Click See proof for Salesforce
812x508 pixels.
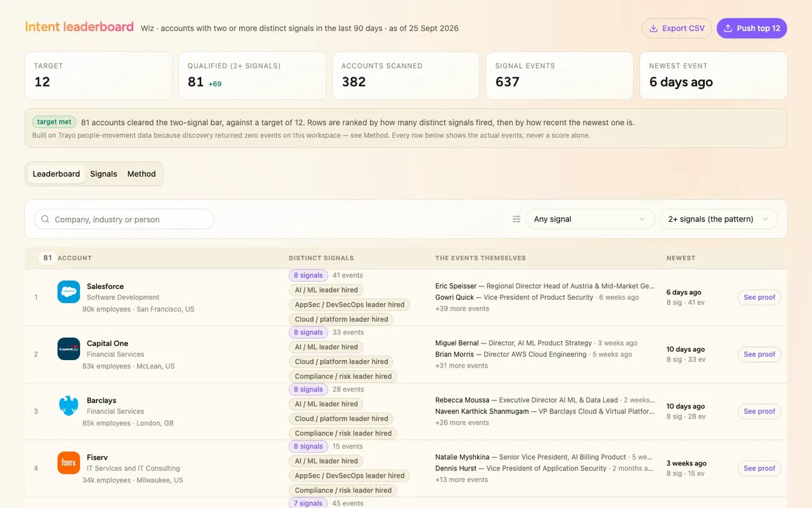tap(759, 297)
